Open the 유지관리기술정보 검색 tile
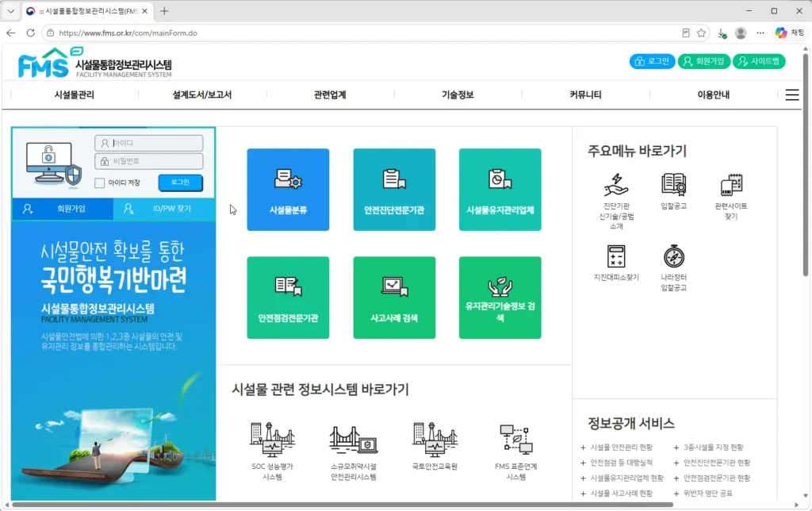812x511 pixels. pyautogui.click(x=500, y=298)
